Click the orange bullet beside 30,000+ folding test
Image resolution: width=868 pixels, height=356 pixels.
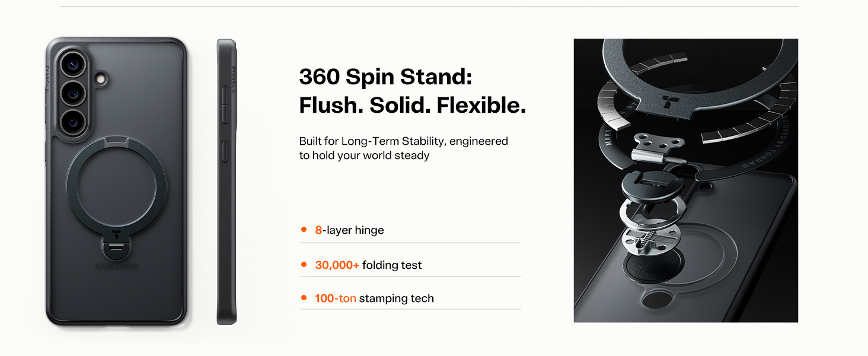(x=304, y=265)
